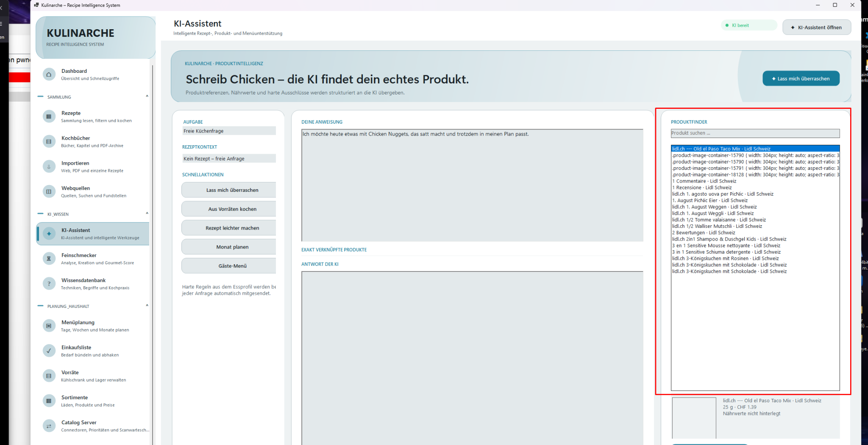Open the Catalog Server arrows icon
Image resolution: width=868 pixels, height=445 pixels.
coord(49,426)
